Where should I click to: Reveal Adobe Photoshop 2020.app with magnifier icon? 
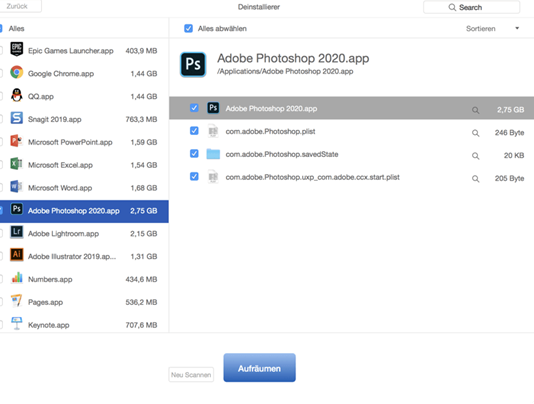[x=476, y=110]
